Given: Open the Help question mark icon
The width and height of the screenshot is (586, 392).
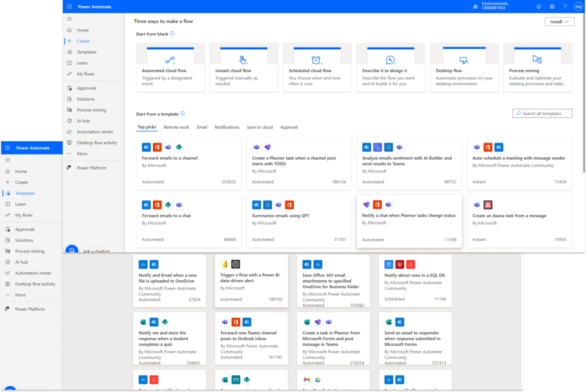Looking at the screenshot, I should click(565, 6).
